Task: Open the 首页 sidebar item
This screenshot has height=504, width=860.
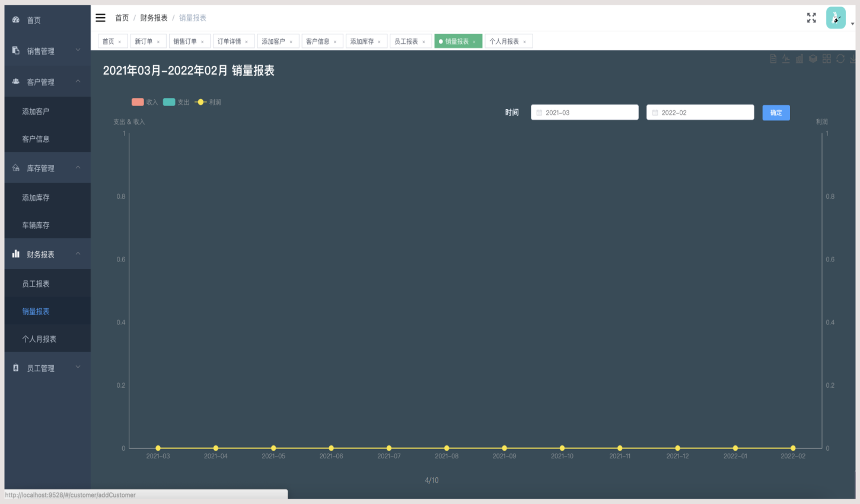Action: [x=47, y=20]
